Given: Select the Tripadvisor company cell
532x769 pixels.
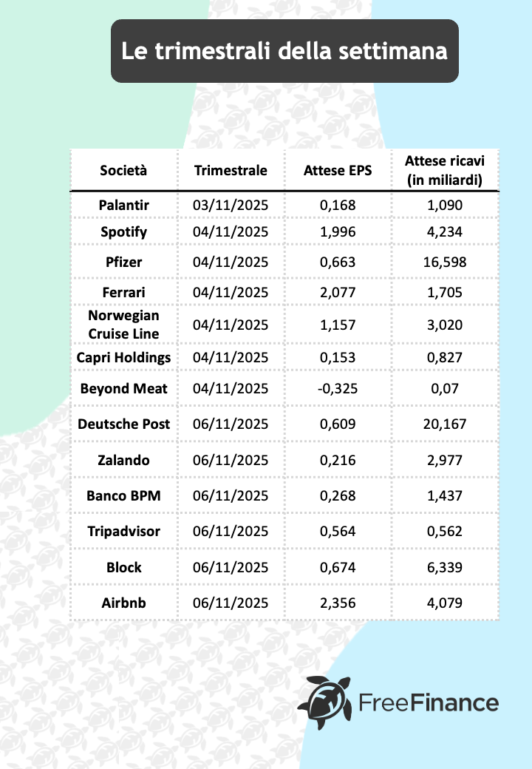Looking at the screenshot, I should point(123,532).
